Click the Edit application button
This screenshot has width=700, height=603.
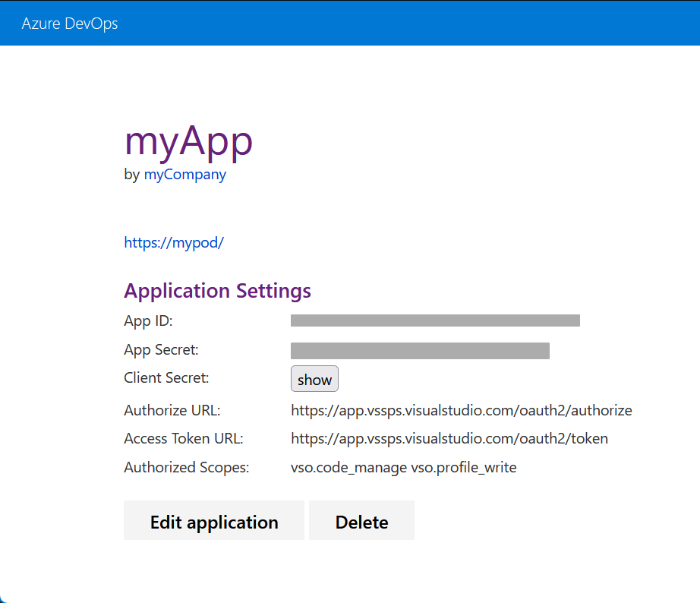[213, 522]
